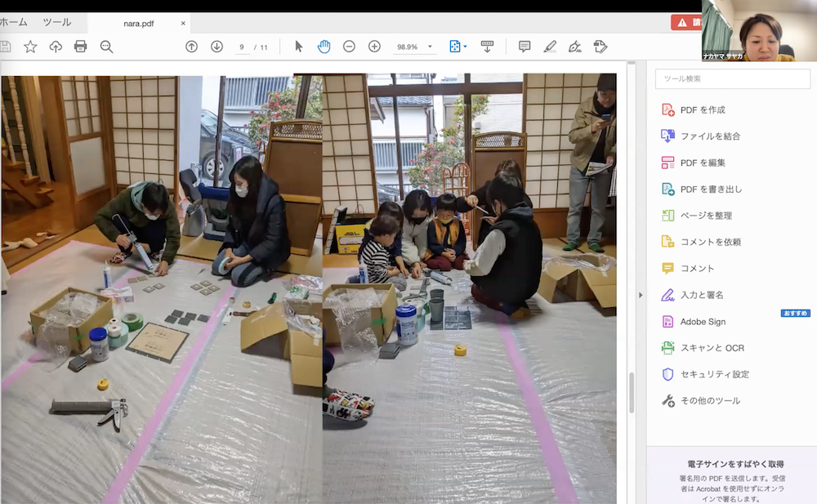Add a sticky note comment
817x504 pixels.
tap(525, 47)
